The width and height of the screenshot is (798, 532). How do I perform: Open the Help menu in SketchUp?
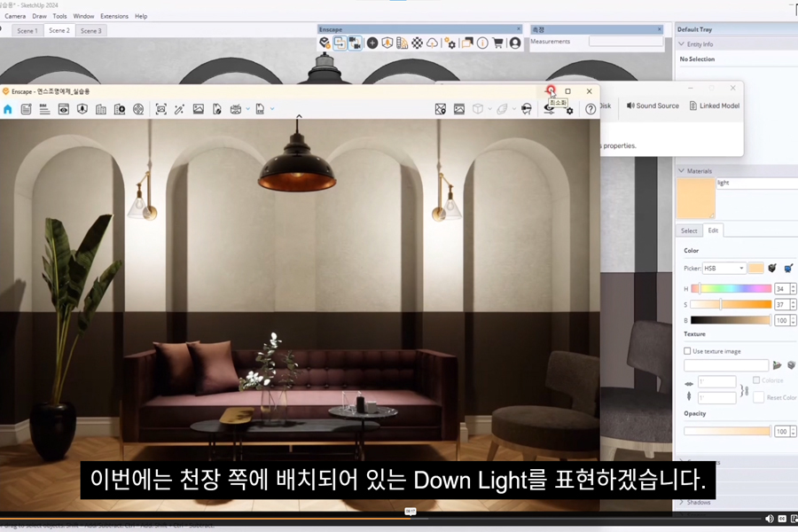[x=141, y=16]
